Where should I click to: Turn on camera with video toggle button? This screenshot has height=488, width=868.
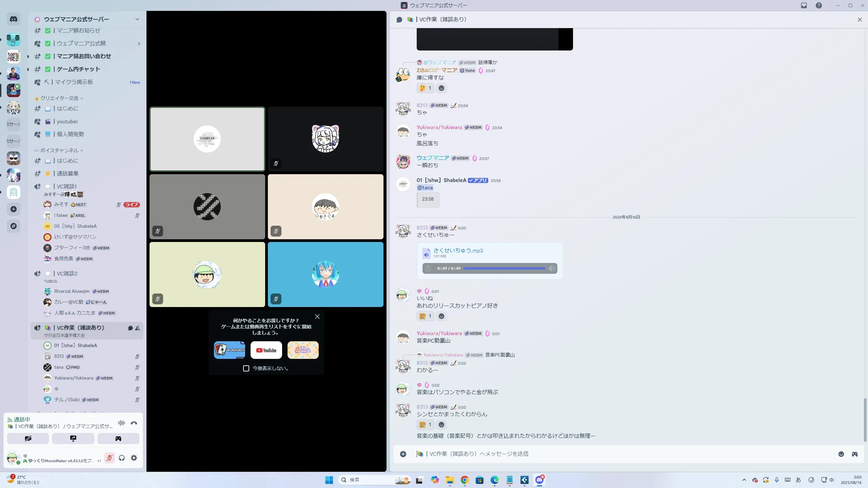(x=28, y=439)
